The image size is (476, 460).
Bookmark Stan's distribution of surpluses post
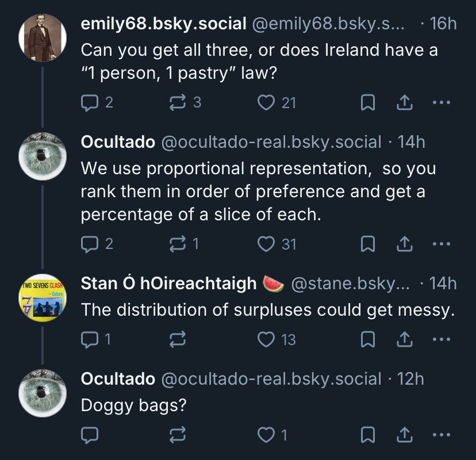tap(367, 340)
